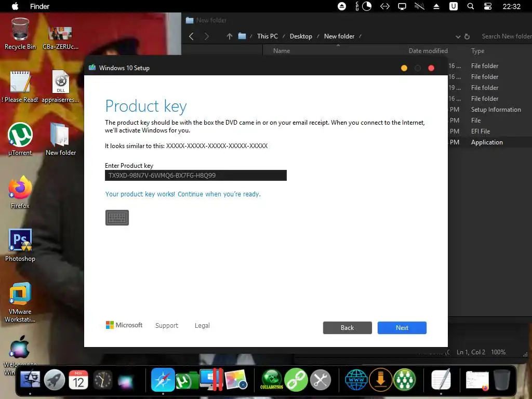The width and height of the screenshot is (532, 399).
Task: Click the Apple logo menu
Action: tap(15, 6)
